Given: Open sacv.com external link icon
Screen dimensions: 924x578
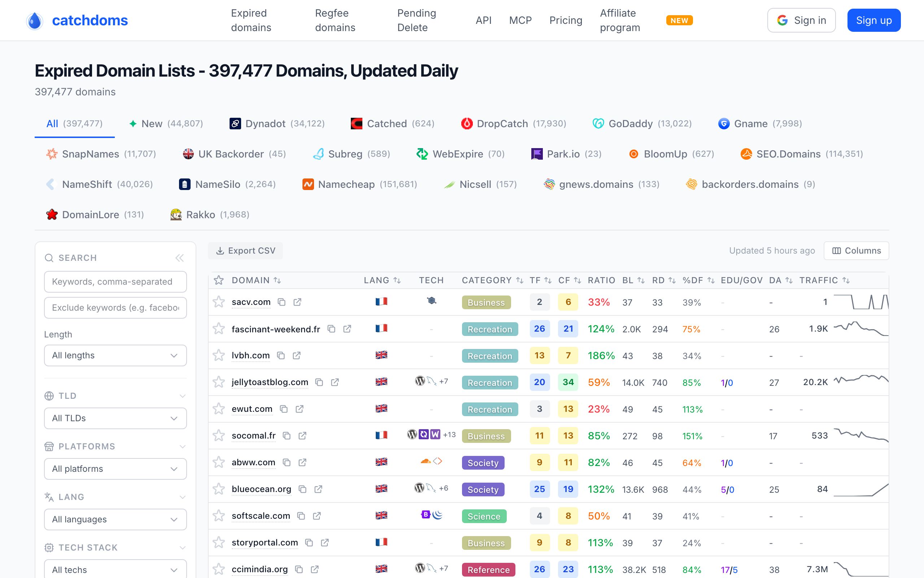Looking at the screenshot, I should 297,302.
